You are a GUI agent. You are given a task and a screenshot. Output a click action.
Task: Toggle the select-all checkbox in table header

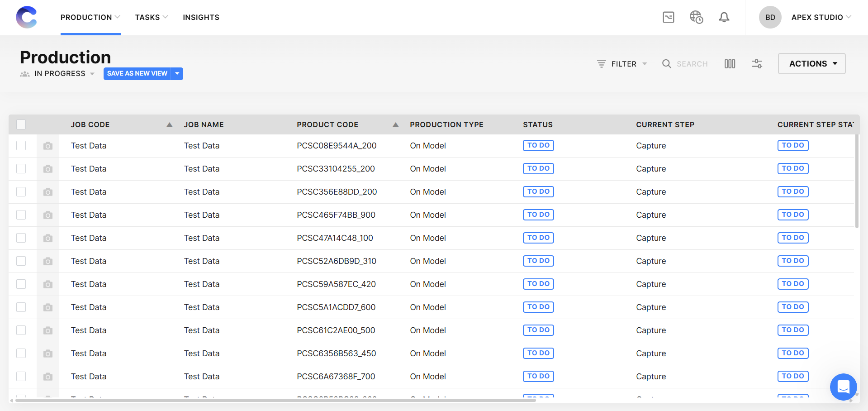coord(21,124)
